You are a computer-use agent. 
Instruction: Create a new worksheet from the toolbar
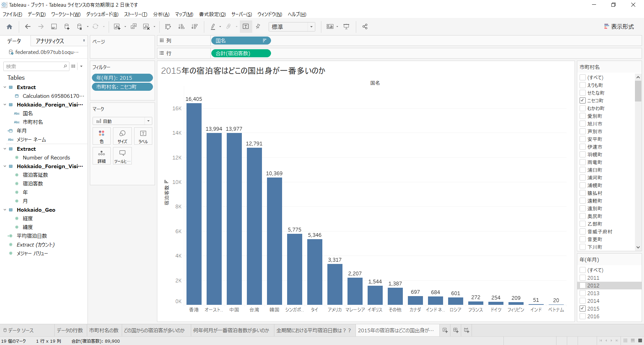coord(117,27)
